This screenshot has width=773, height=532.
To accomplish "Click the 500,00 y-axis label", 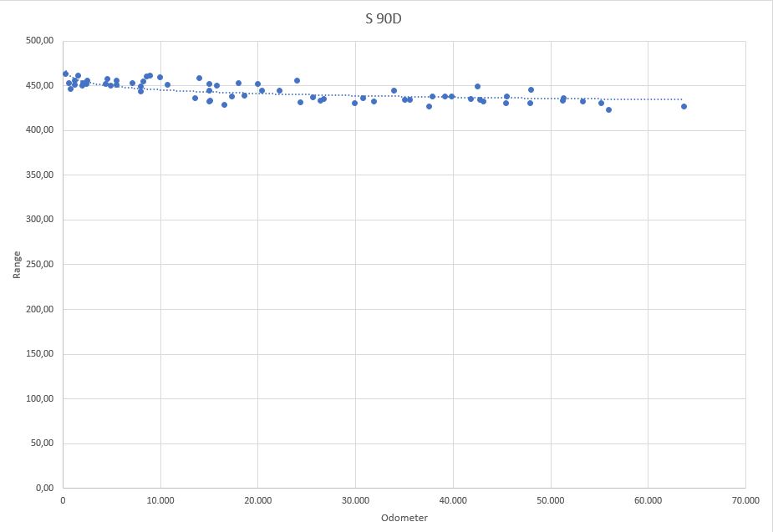I will coord(40,40).
